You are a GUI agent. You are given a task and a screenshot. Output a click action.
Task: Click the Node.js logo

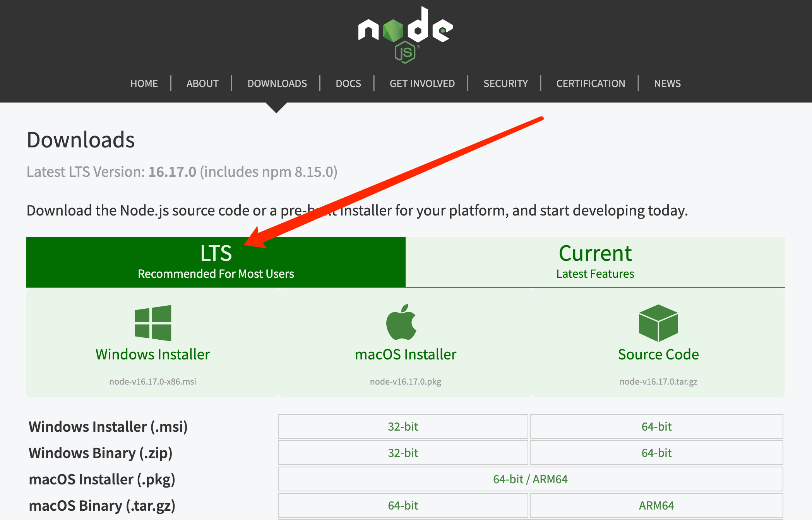pyautogui.click(x=405, y=35)
